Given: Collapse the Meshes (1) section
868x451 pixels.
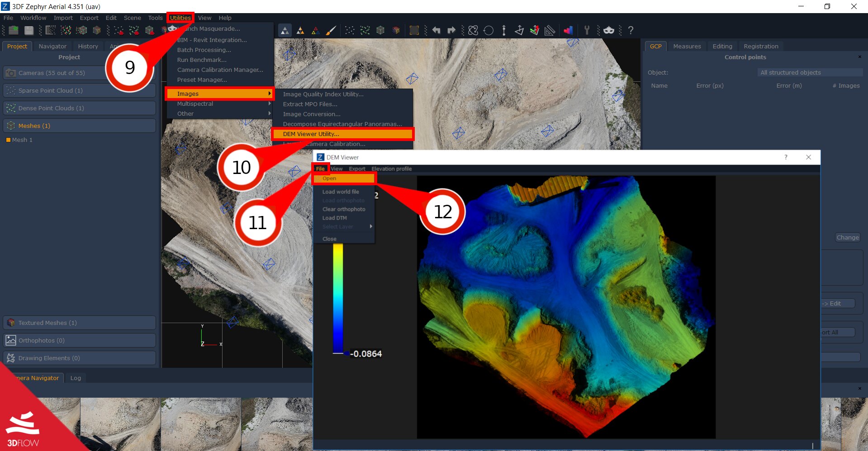Looking at the screenshot, I should 80,126.
